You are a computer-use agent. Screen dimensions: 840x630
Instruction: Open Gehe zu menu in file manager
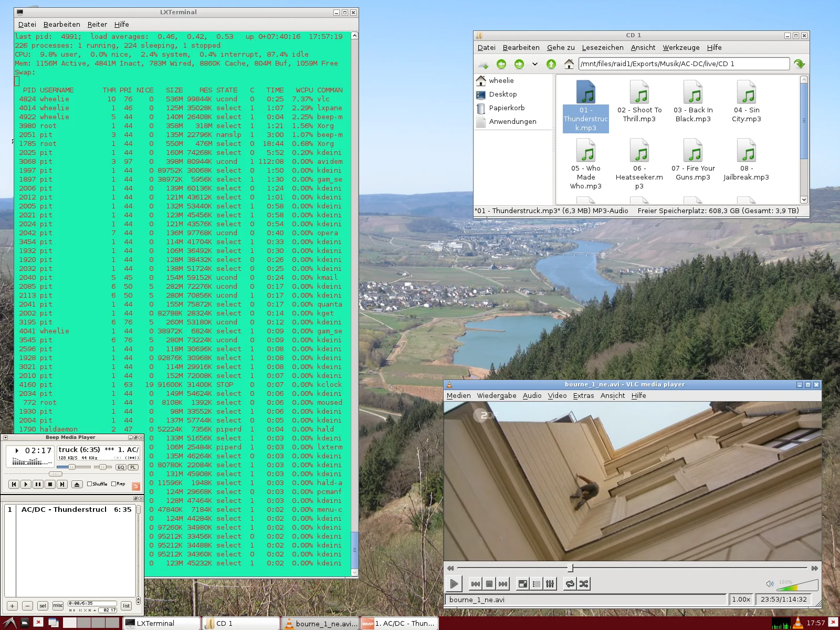tap(561, 47)
